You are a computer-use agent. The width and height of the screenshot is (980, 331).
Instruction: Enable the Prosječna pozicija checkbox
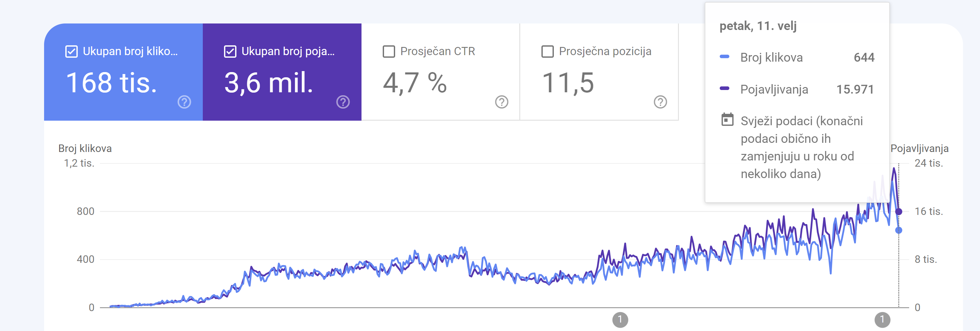pyautogui.click(x=547, y=51)
